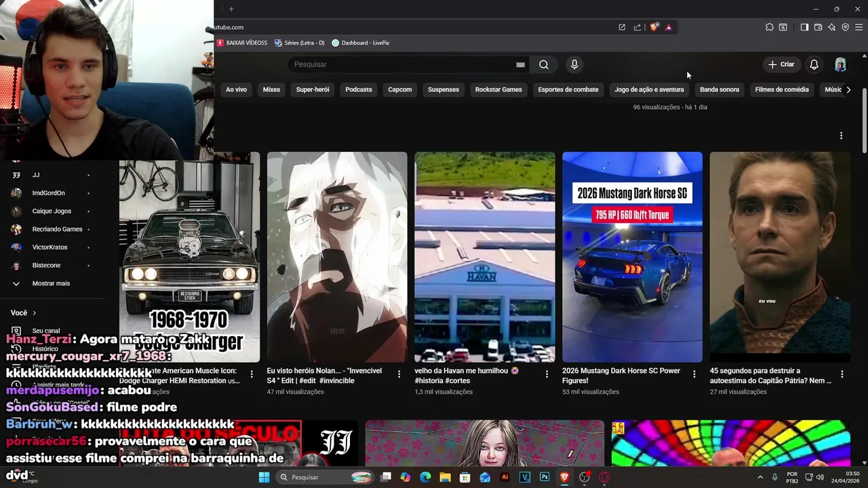Open the Shorts shelf three-dot menu
Screen dimensions: 868x488
click(841, 136)
